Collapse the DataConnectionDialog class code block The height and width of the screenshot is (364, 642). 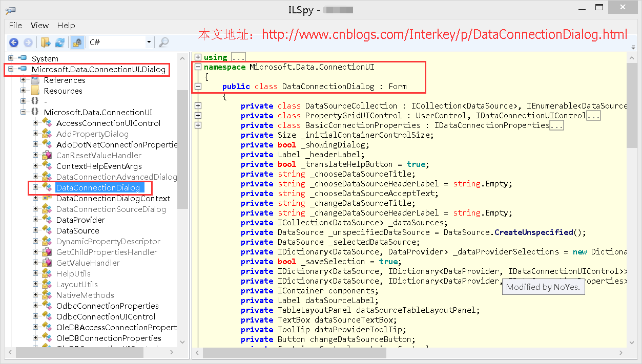click(198, 86)
